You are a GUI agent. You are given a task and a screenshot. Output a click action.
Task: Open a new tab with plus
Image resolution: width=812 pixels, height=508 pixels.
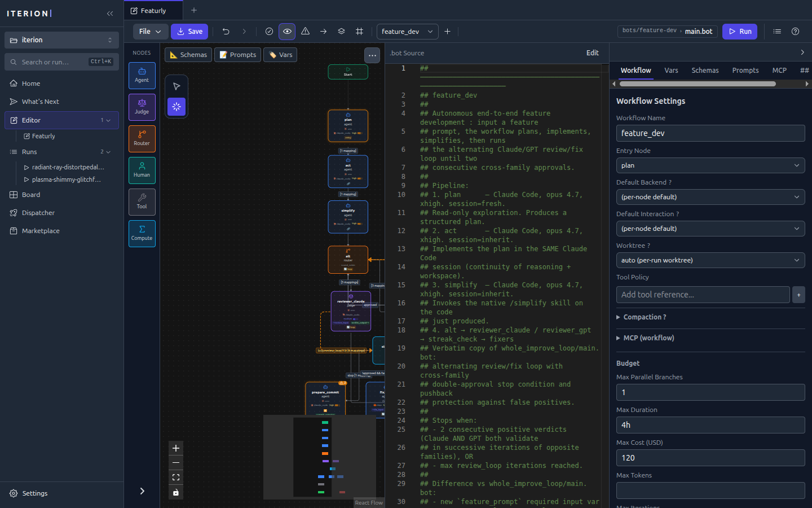point(194,10)
